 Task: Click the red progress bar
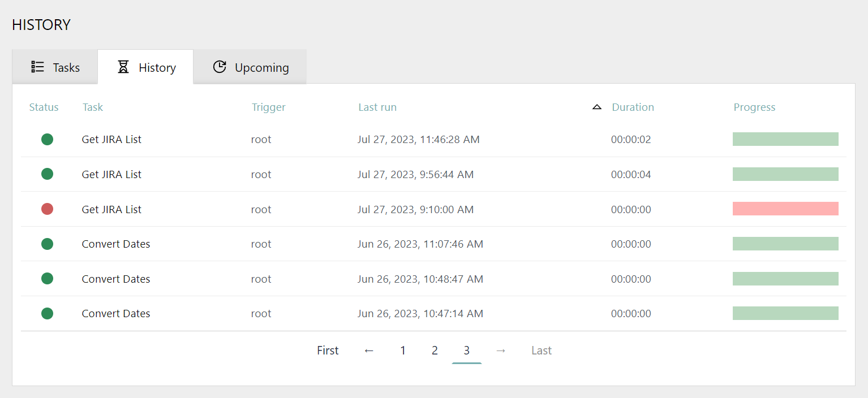pos(785,209)
